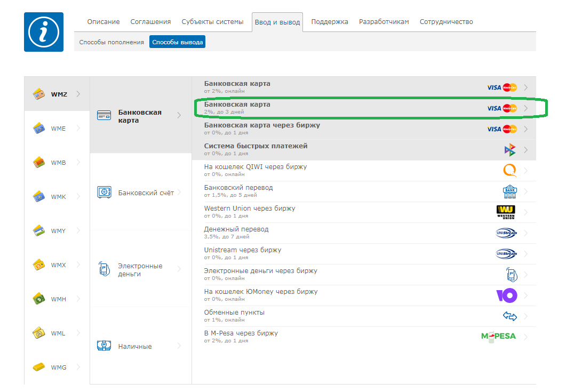Expand the WME currency chevron
The width and height of the screenshot is (566, 392).
(x=78, y=128)
